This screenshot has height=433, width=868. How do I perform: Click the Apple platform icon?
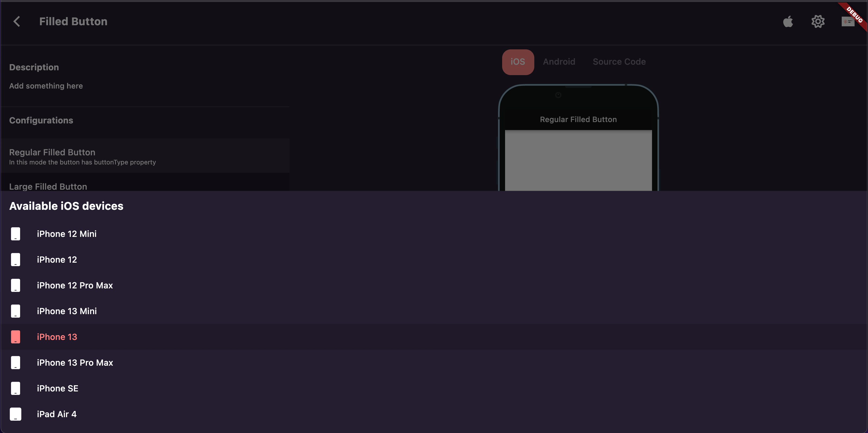(788, 21)
